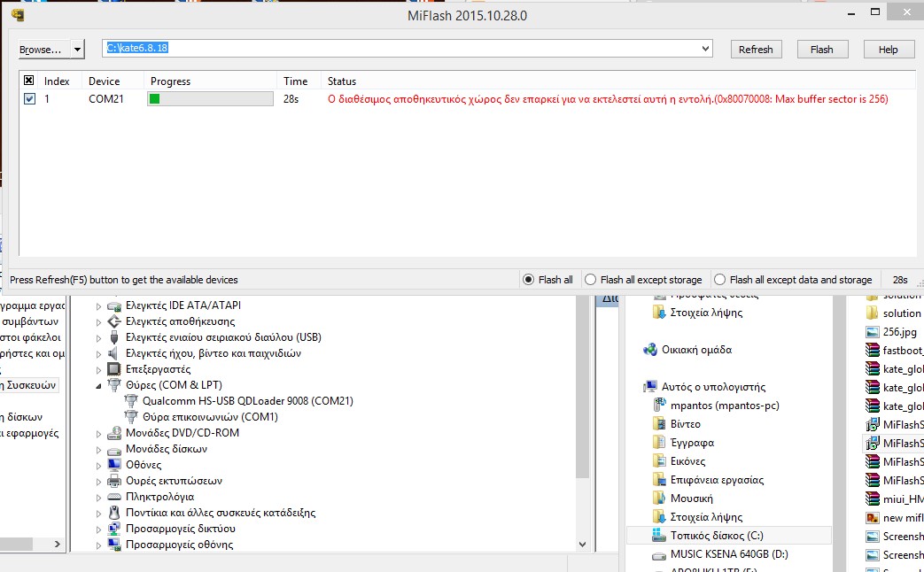The height and width of the screenshot is (572, 924).
Task: Choose Flash all except storage option
Action: [591, 280]
